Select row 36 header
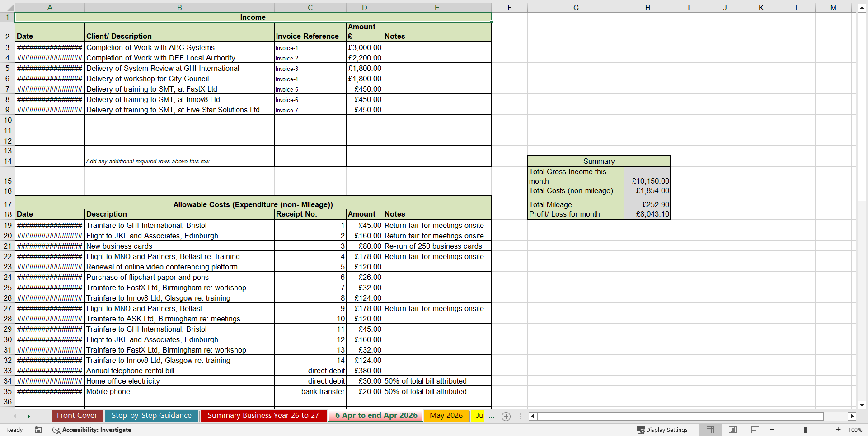This screenshot has height=436, width=868. coord(7,402)
